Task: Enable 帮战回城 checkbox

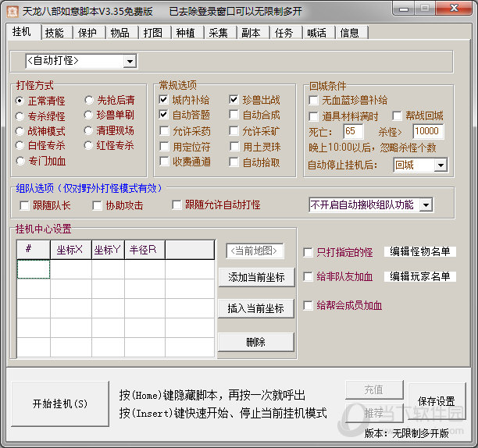Action: tap(397, 116)
